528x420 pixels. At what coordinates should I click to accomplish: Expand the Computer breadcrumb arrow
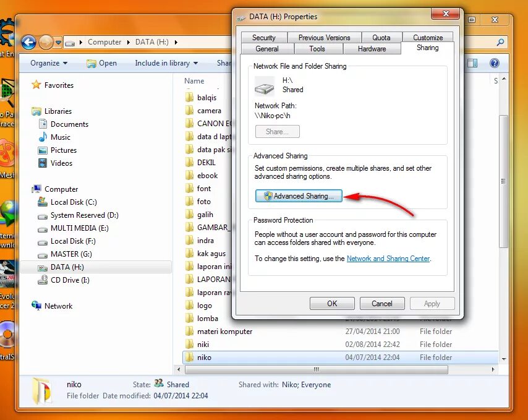(129, 42)
